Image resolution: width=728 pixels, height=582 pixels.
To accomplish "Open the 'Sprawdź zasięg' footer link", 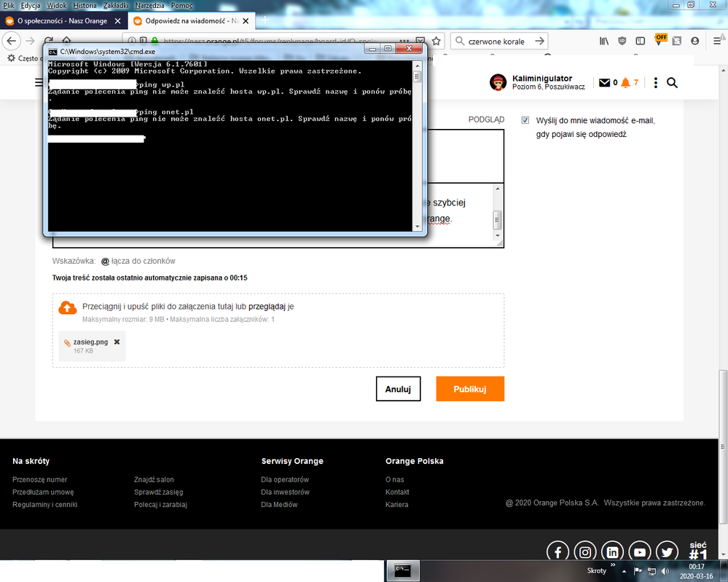I will tap(158, 492).
